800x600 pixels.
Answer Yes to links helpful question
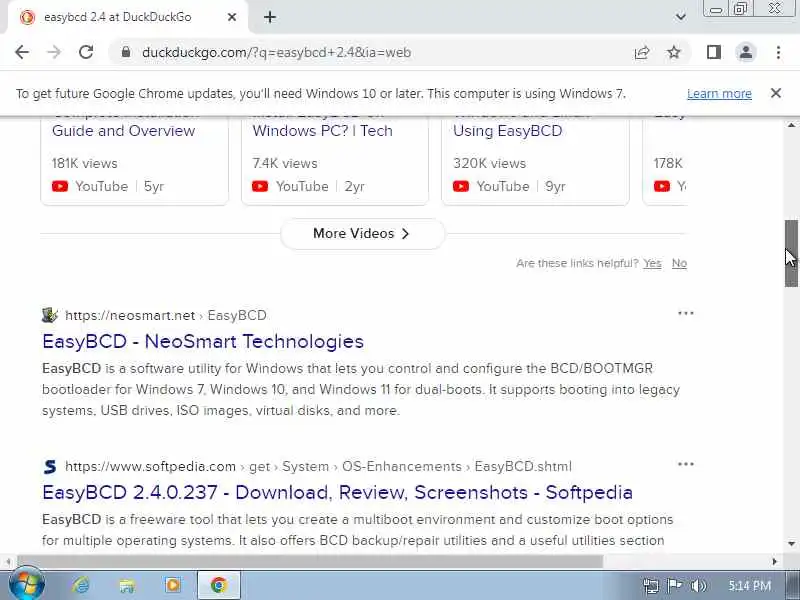tap(652, 263)
